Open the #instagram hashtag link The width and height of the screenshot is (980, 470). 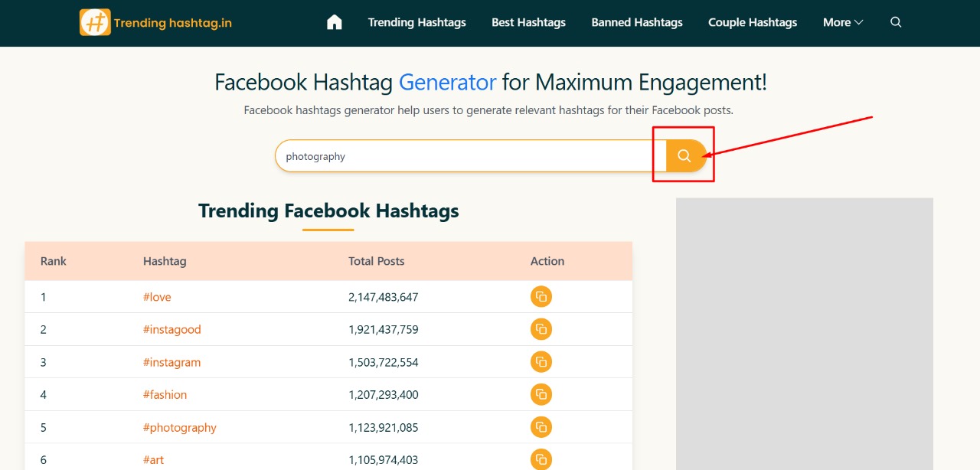coord(171,362)
